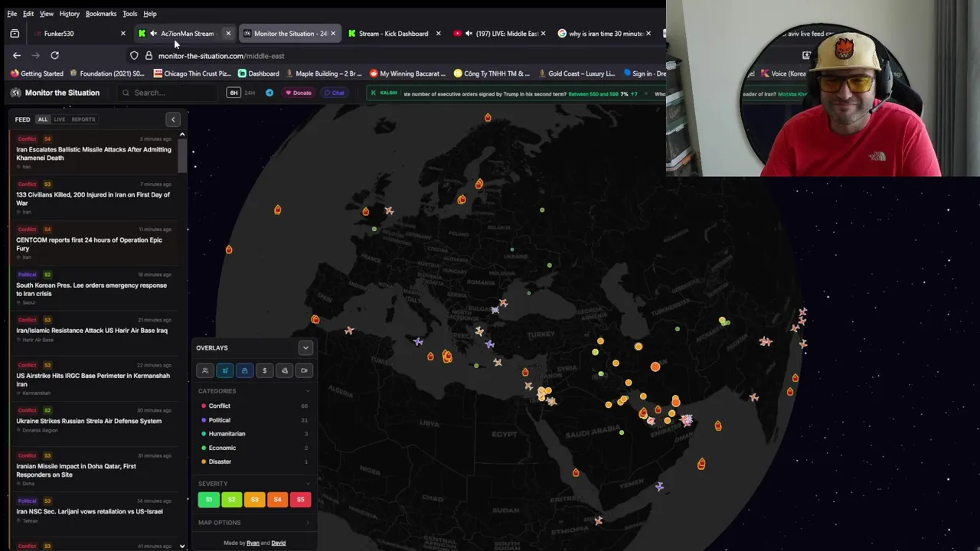Toggle the hazard overlay icon
The width and height of the screenshot is (980, 551).
tap(285, 370)
